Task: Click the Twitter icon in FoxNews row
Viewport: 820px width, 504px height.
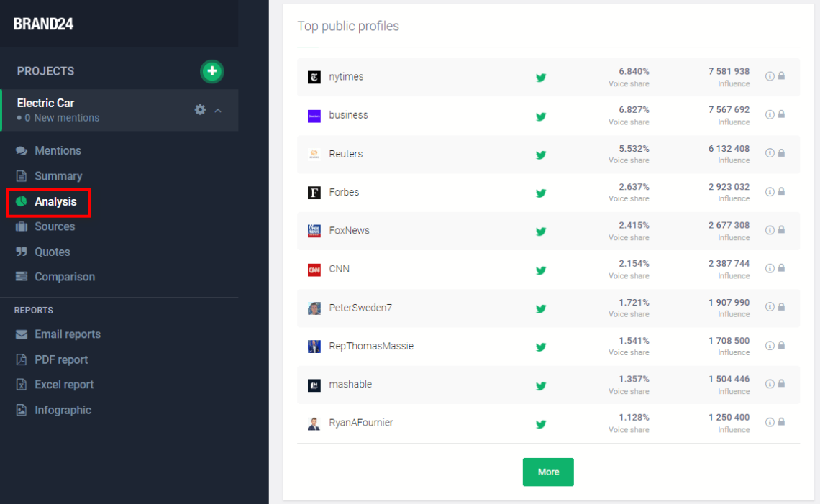Action: click(541, 232)
